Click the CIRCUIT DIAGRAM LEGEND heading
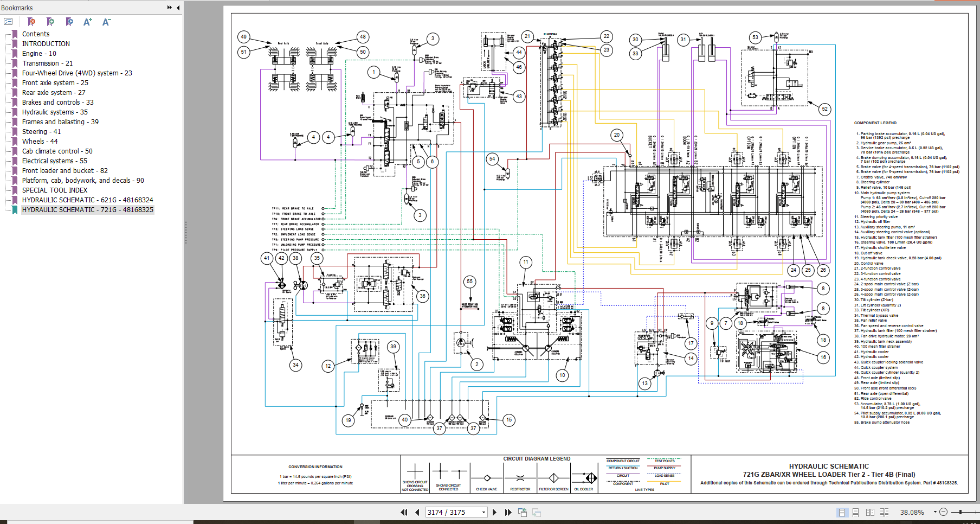This screenshot has height=524, width=980. pos(537,459)
